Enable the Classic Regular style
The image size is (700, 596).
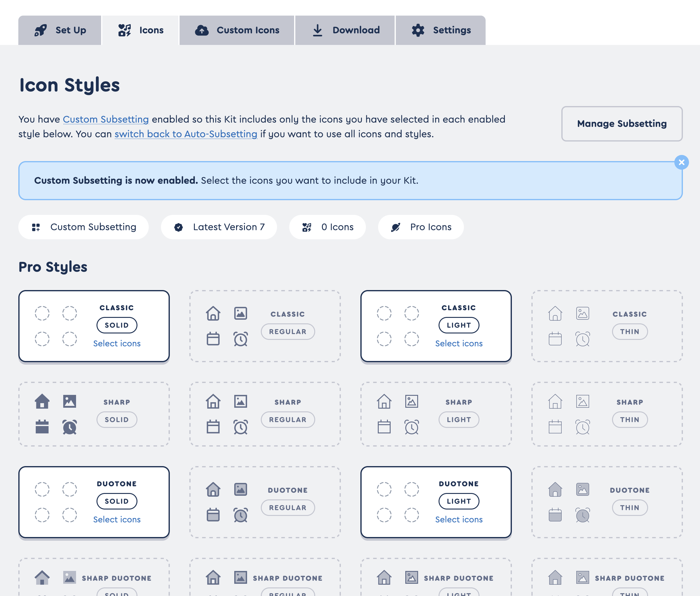tap(288, 331)
